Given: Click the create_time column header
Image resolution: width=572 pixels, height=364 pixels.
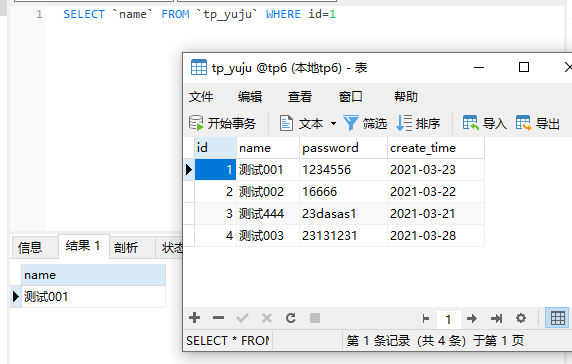Looking at the screenshot, I should tap(436, 148).
